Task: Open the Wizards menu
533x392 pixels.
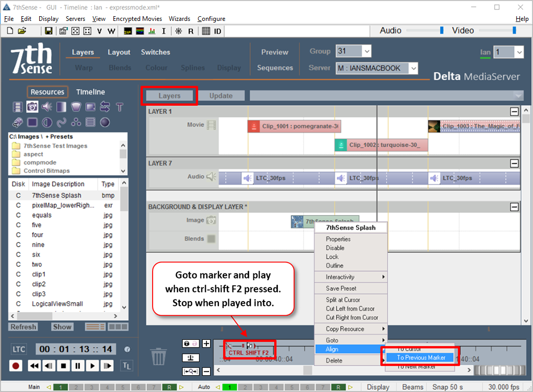Action: pyautogui.click(x=179, y=19)
